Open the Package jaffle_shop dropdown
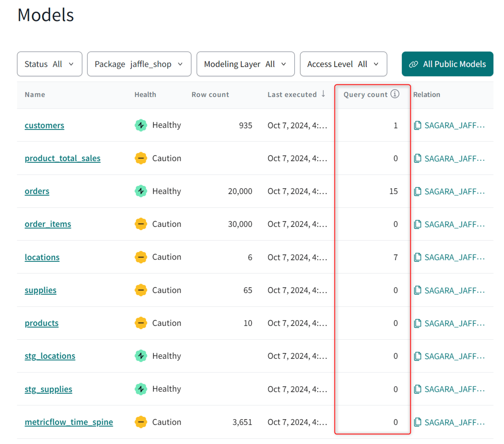This screenshot has height=444, width=504. 139,64
